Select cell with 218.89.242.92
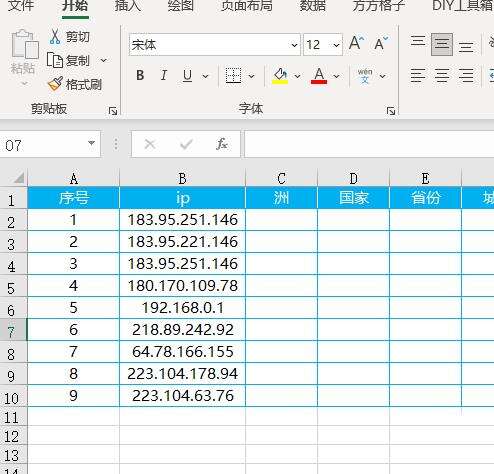 point(182,330)
